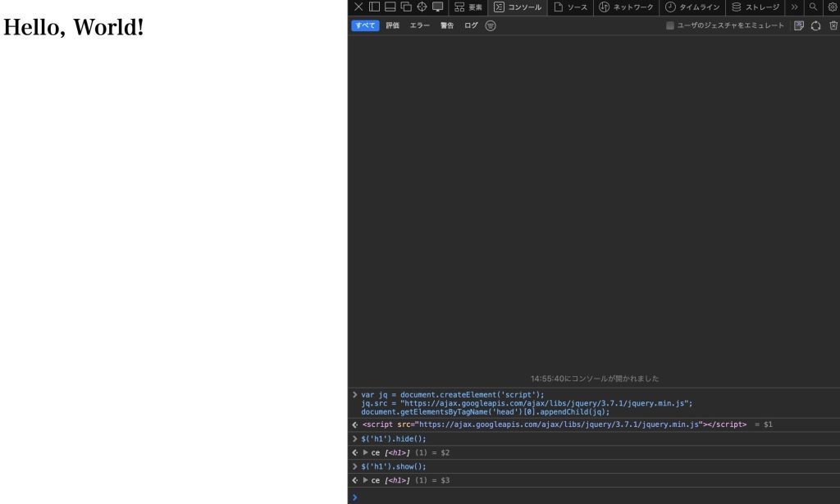The width and height of the screenshot is (840, 504).
Task: Switch to the コンソール (Console) tab
Action: (518, 7)
